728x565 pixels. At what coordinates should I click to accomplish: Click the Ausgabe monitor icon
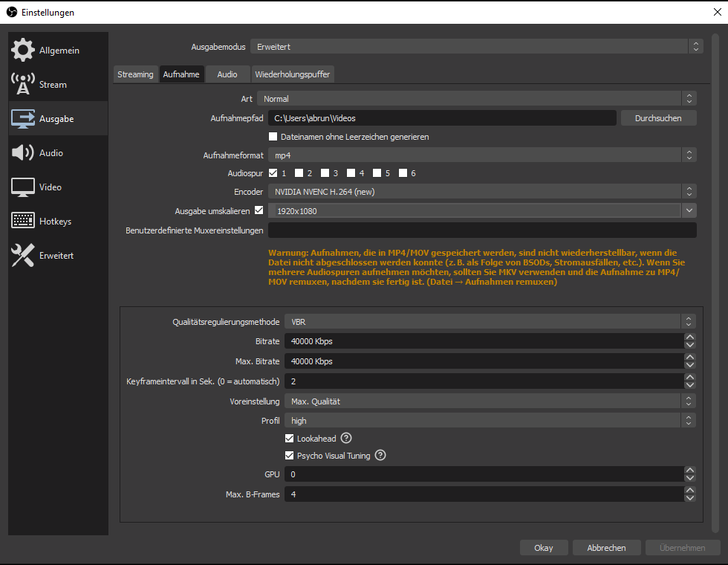coord(23,118)
